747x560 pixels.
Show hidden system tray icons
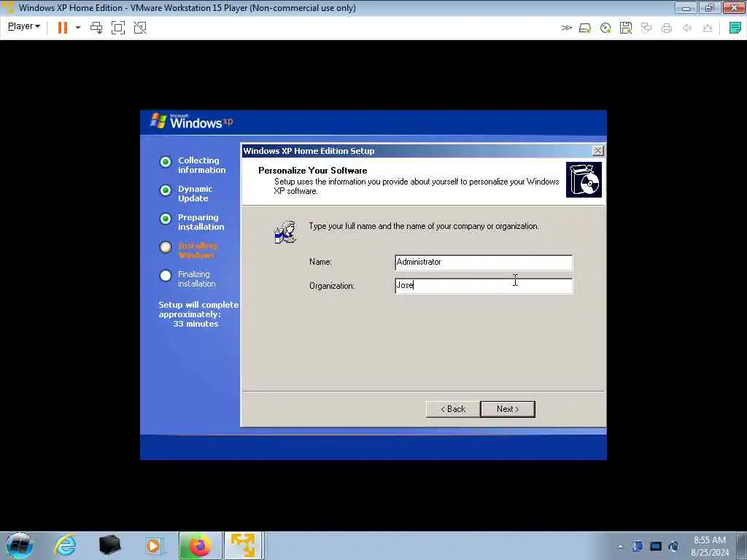620,546
